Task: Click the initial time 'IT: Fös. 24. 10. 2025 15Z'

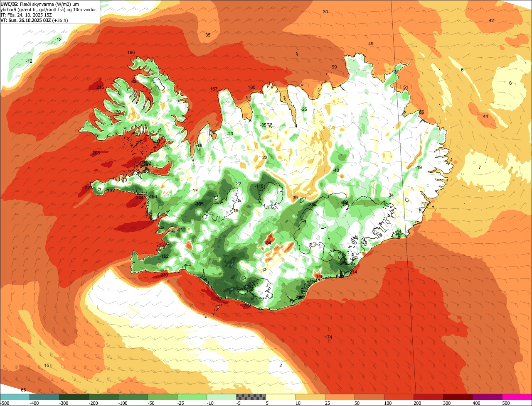Action: click(26, 15)
